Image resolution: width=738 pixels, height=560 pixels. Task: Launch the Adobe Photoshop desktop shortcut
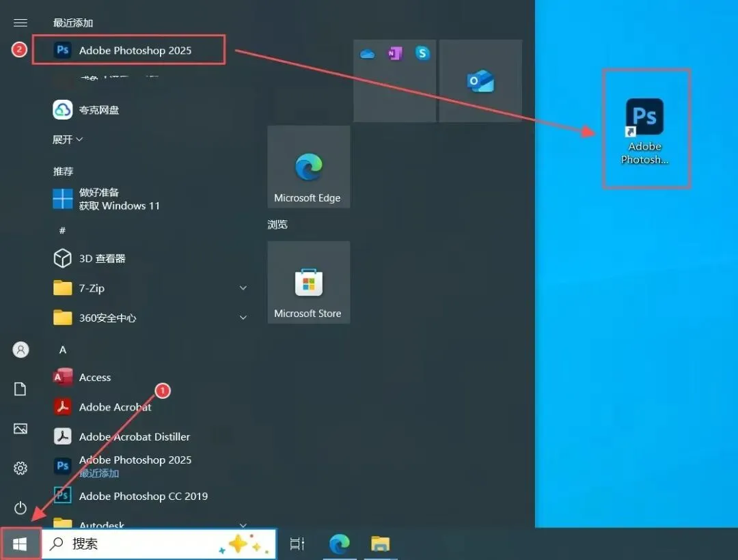coord(645,131)
